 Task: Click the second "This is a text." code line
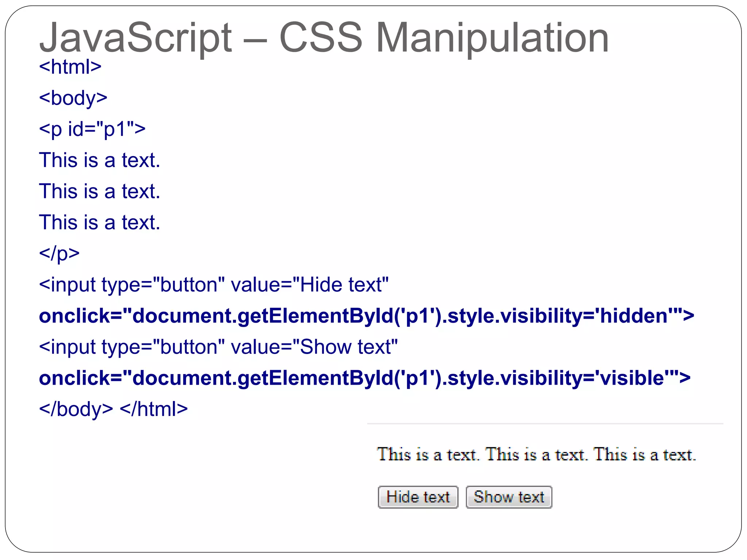click(99, 191)
